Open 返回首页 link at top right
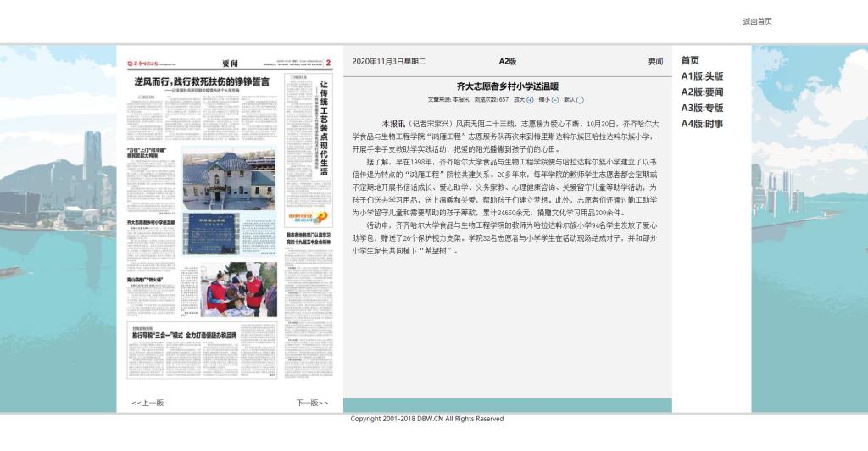868x451 pixels. (757, 22)
